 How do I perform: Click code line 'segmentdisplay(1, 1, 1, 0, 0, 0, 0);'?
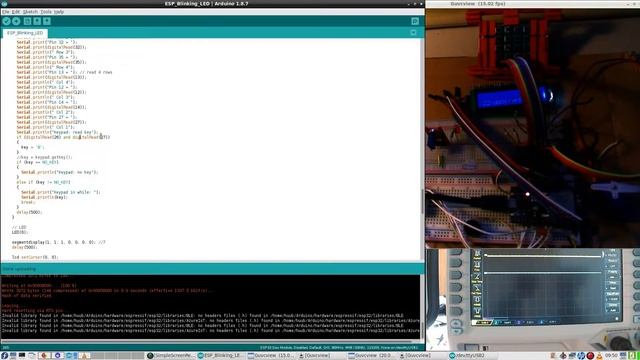pos(54,242)
